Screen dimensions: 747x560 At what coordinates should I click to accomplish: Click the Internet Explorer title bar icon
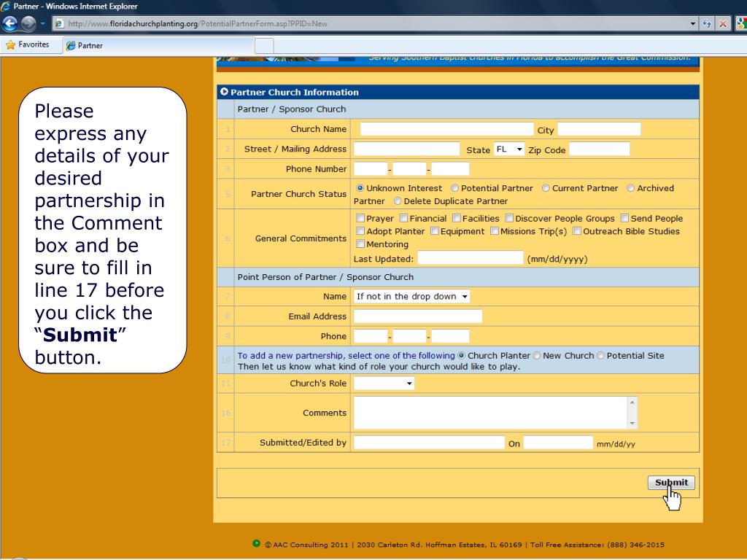pyautogui.click(x=5, y=6)
